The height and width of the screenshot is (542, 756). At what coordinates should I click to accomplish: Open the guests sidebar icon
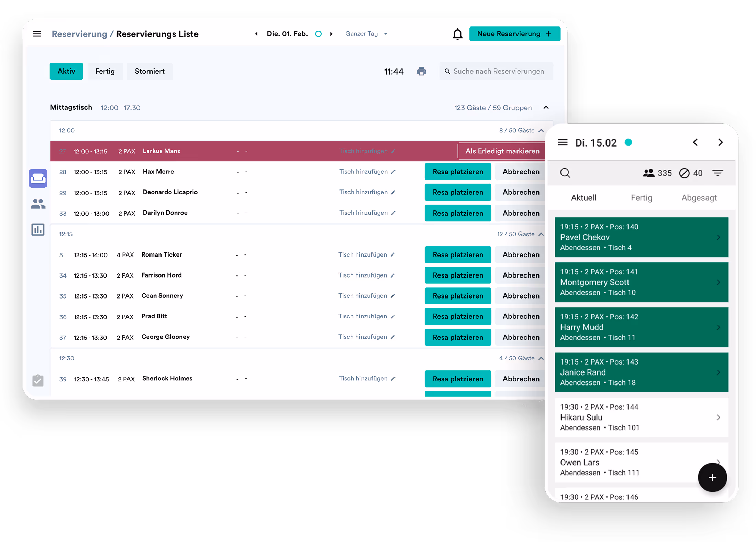pyautogui.click(x=38, y=204)
